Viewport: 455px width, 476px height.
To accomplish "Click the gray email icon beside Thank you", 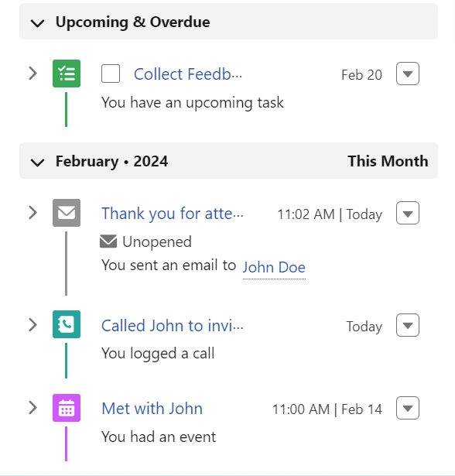I will tap(67, 213).
